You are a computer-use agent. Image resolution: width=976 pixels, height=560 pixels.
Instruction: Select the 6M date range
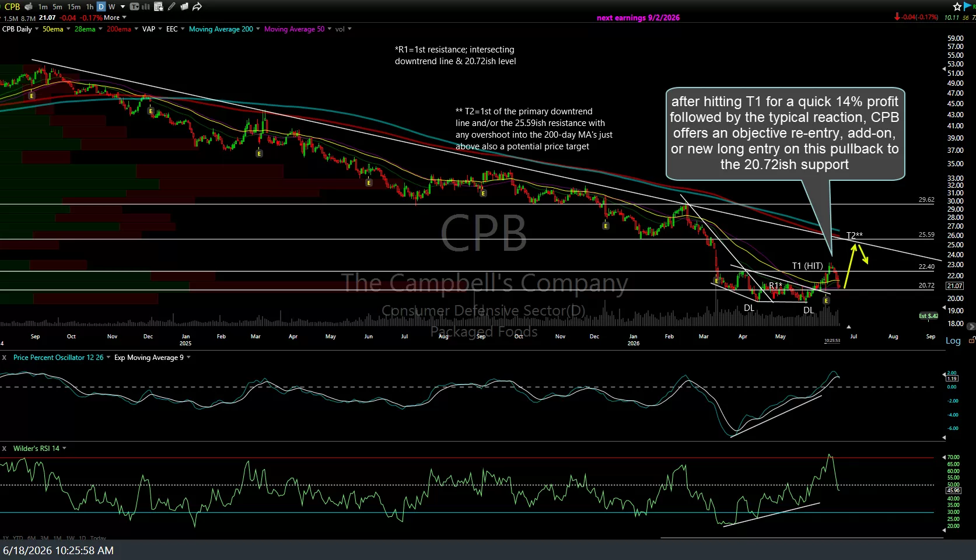tap(32, 538)
